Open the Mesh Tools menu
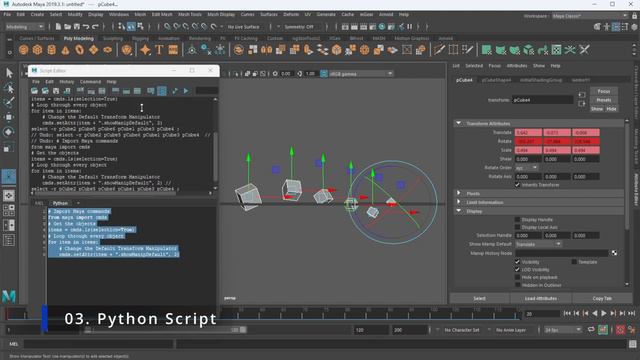640x360 pixels. pyautogui.click(x=190, y=14)
